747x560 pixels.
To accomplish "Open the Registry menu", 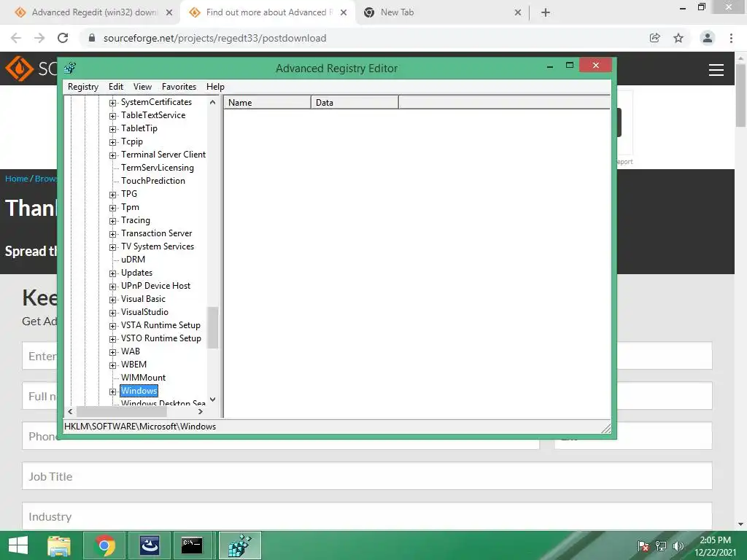I will click(83, 87).
